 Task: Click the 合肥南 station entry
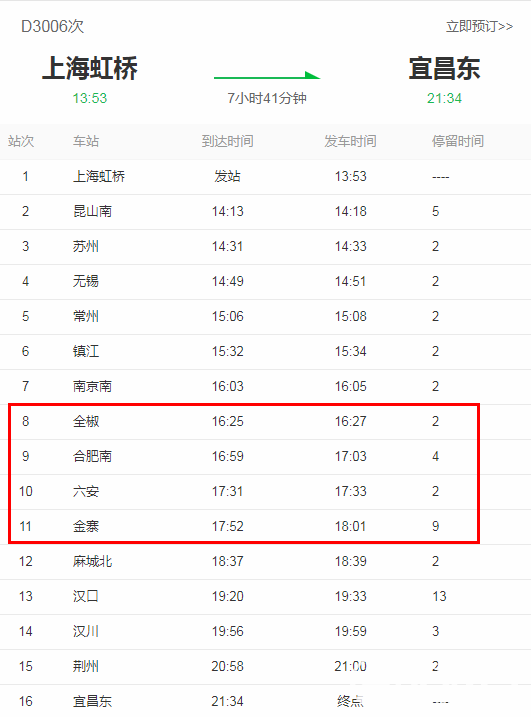pyautogui.click(x=92, y=456)
